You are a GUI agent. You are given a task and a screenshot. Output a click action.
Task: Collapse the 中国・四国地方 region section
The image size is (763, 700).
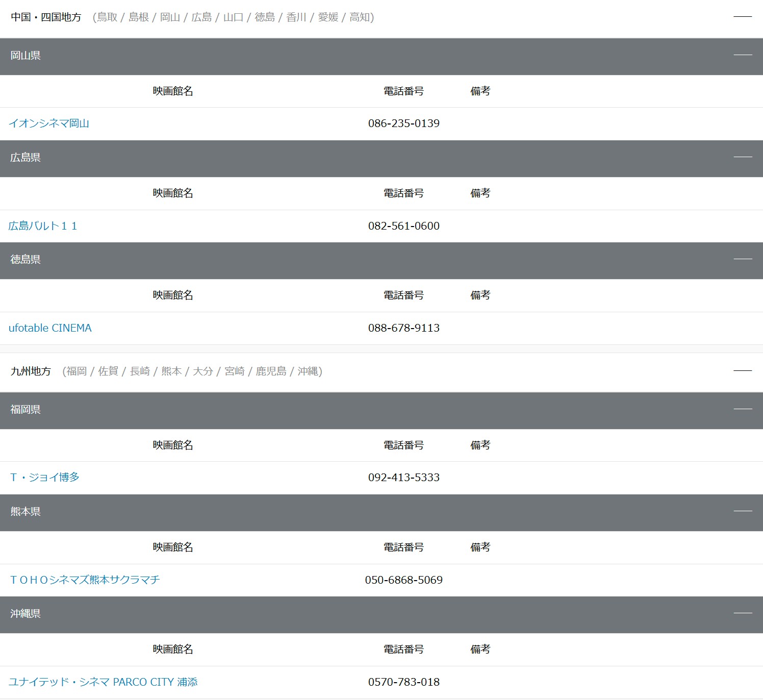[742, 17]
